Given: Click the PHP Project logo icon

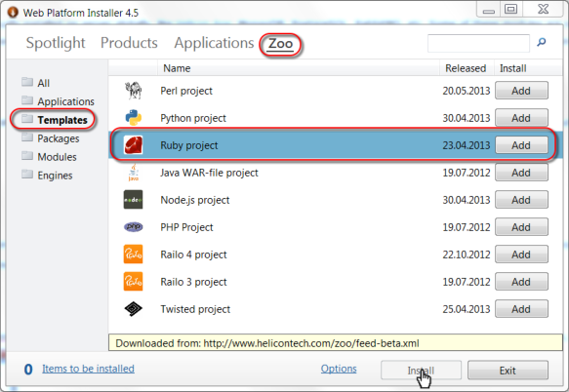Looking at the screenshot, I should (133, 227).
